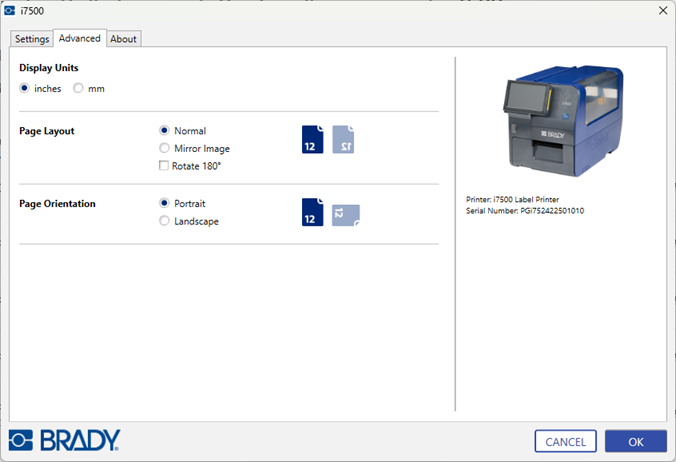Screen dimensions: 676x462
Task: Click the mirrored layout page icon
Action: pos(343,140)
